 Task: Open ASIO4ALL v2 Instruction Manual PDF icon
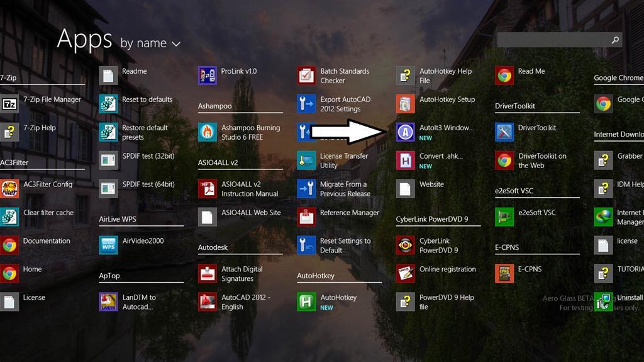click(208, 189)
